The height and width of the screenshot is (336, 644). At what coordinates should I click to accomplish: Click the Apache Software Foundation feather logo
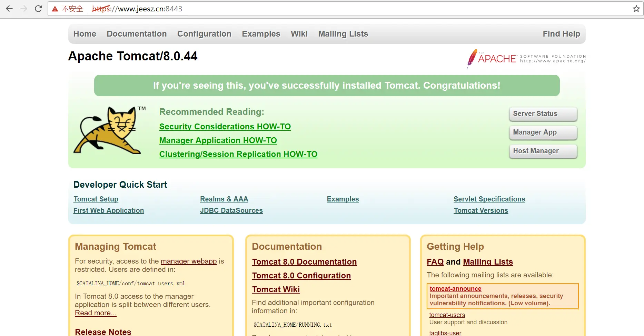[x=526, y=59]
